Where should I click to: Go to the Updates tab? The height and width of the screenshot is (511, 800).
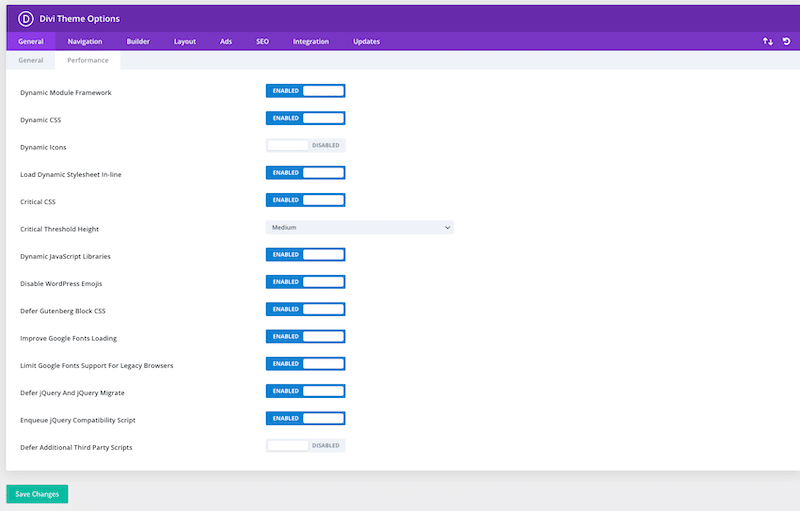click(x=366, y=41)
